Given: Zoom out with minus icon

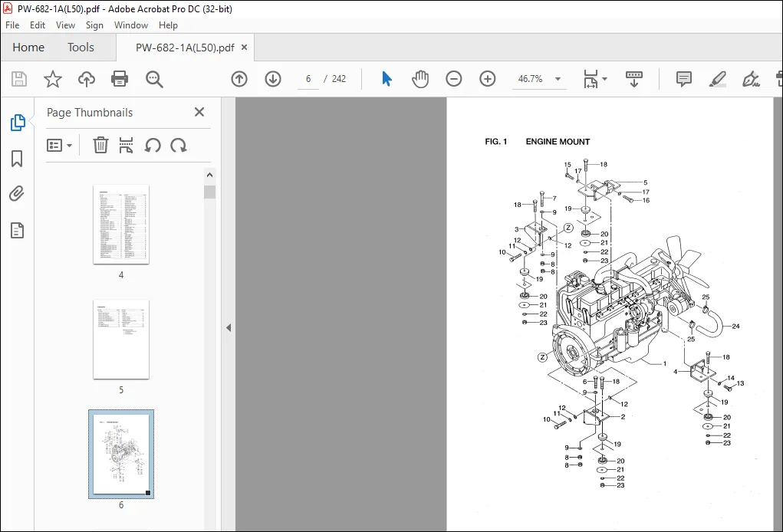Looking at the screenshot, I should point(454,79).
